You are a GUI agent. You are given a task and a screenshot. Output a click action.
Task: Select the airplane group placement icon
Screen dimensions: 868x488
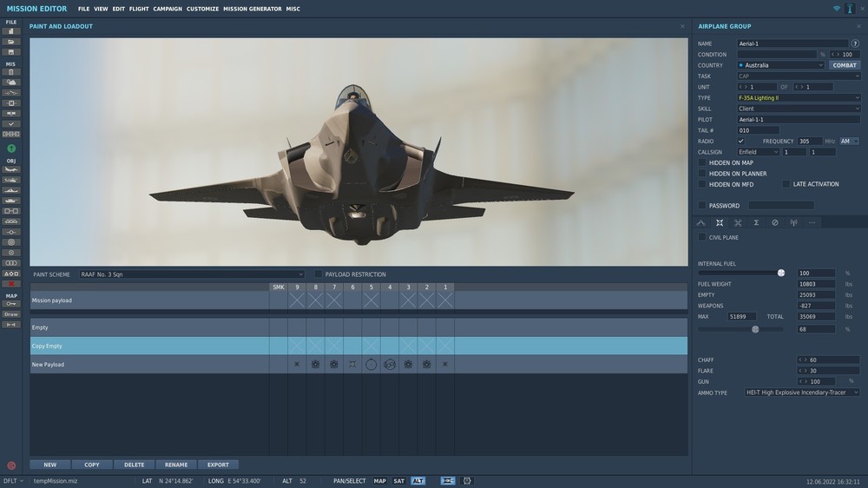[11, 169]
